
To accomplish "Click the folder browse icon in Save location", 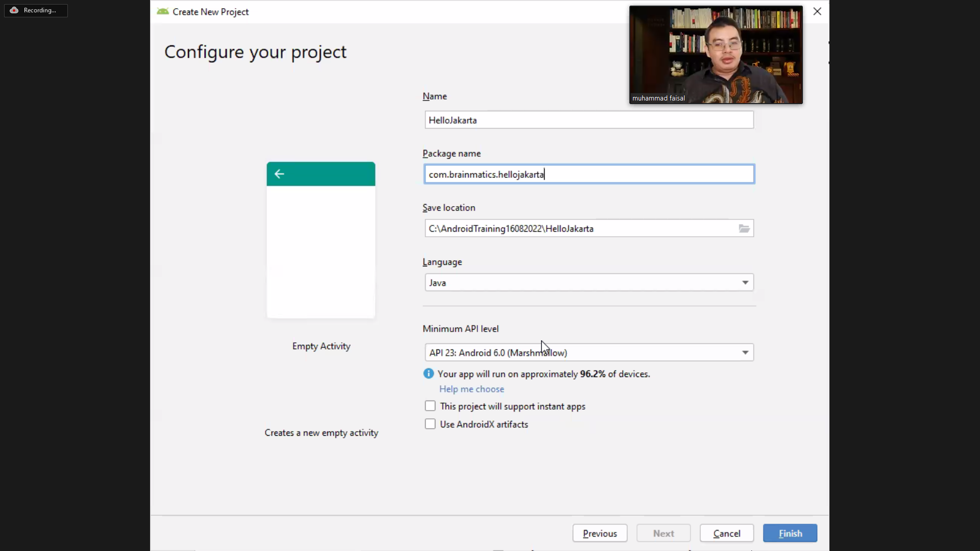I will pyautogui.click(x=744, y=229).
